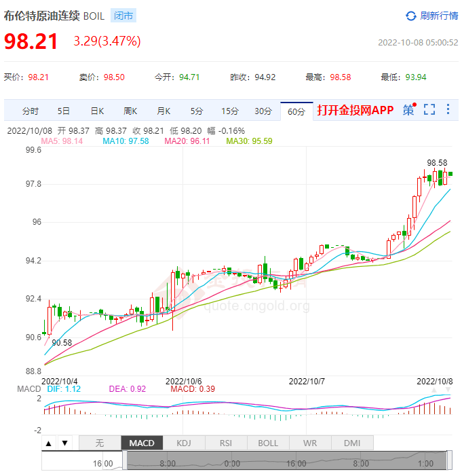Viewport: 462px width, 476px height.
Task: Enable the KDJ indicator
Action: click(184, 443)
